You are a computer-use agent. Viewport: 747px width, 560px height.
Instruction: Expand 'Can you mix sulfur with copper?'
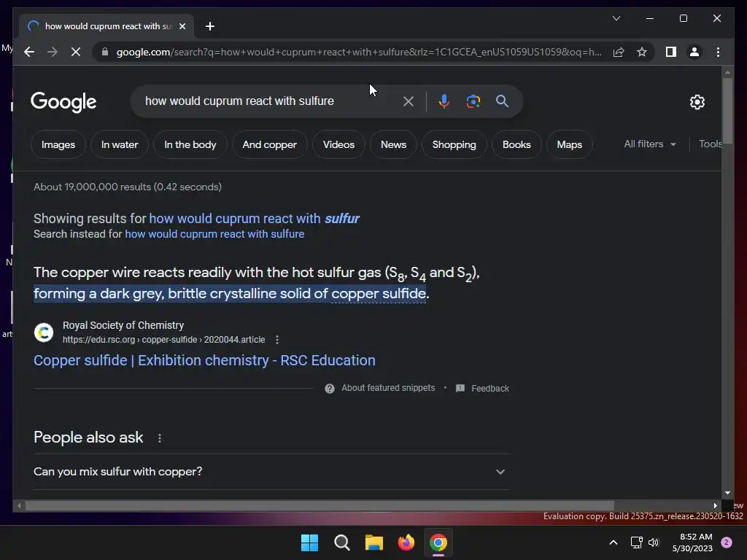click(271, 472)
